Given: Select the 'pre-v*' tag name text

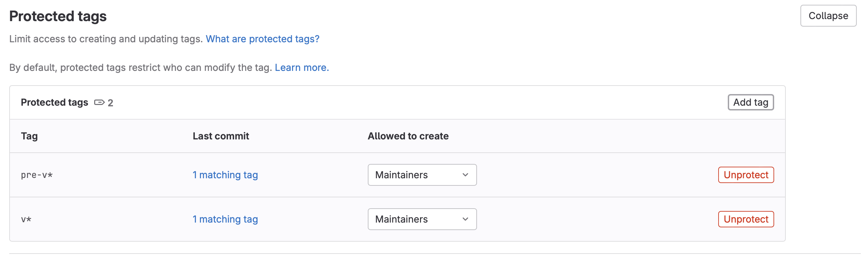Looking at the screenshot, I should (37, 175).
